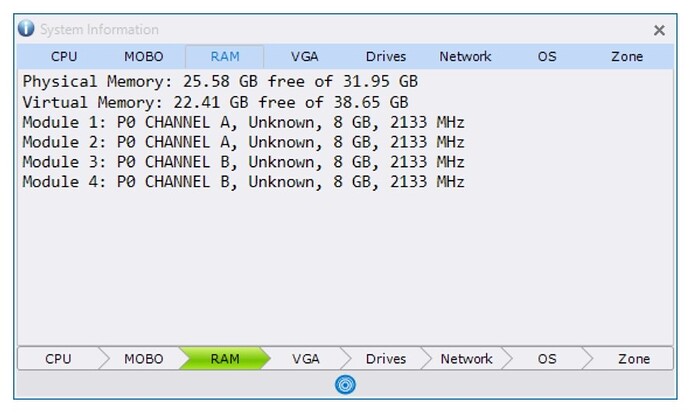
Task: Click the Module 4 CHANNEL B row
Action: click(x=243, y=181)
